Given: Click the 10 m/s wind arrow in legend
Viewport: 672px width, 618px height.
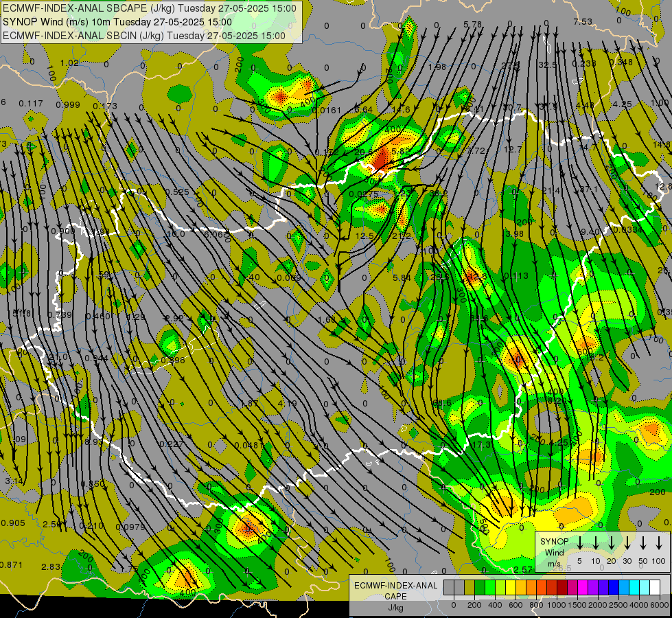Looking at the screenshot, I should tap(595, 543).
